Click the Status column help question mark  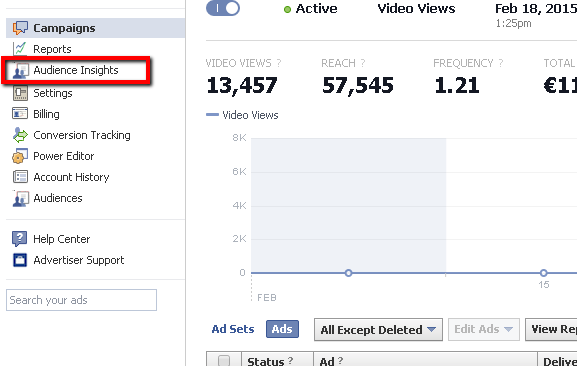pyautogui.click(x=290, y=360)
